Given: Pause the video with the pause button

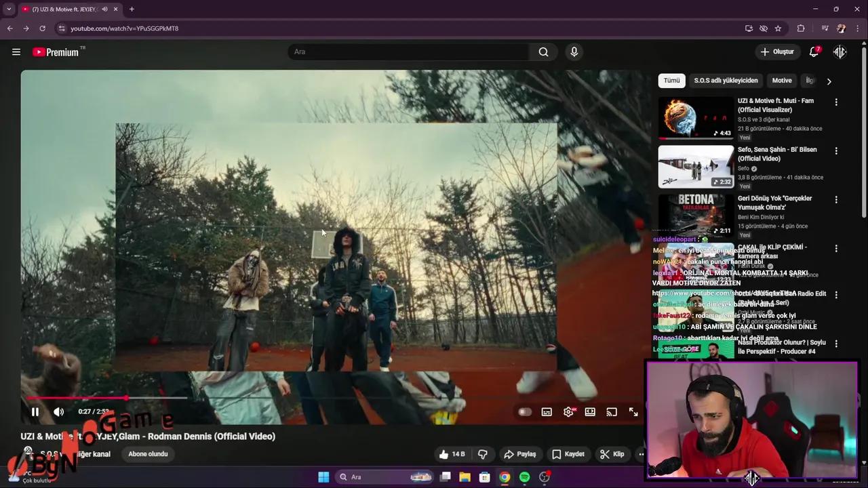Looking at the screenshot, I should [x=35, y=411].
